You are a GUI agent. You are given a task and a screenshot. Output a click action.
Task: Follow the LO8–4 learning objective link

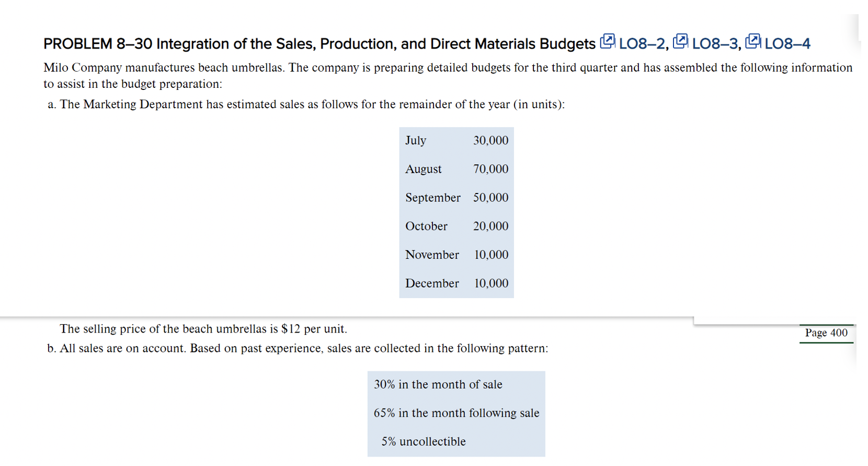click(787, 44)
